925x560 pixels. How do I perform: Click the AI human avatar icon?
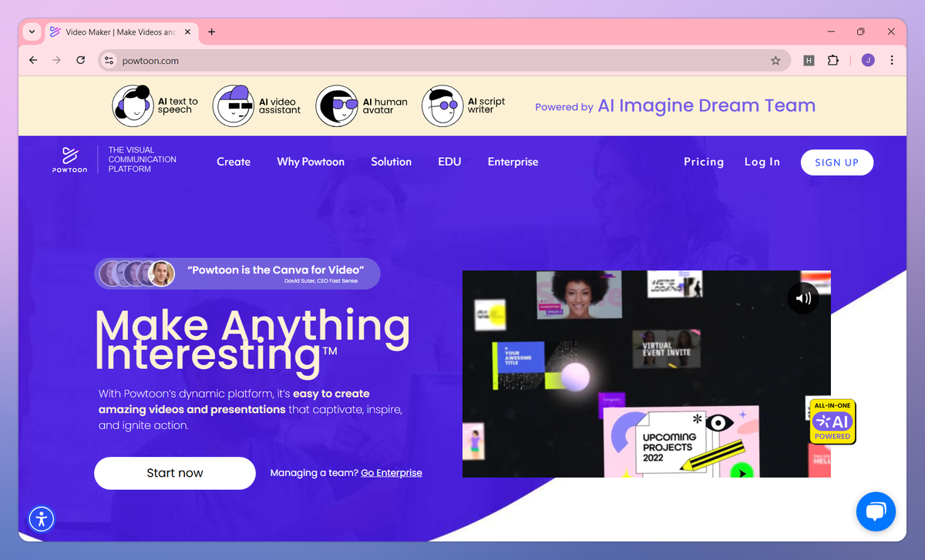(x=337, y=106)
